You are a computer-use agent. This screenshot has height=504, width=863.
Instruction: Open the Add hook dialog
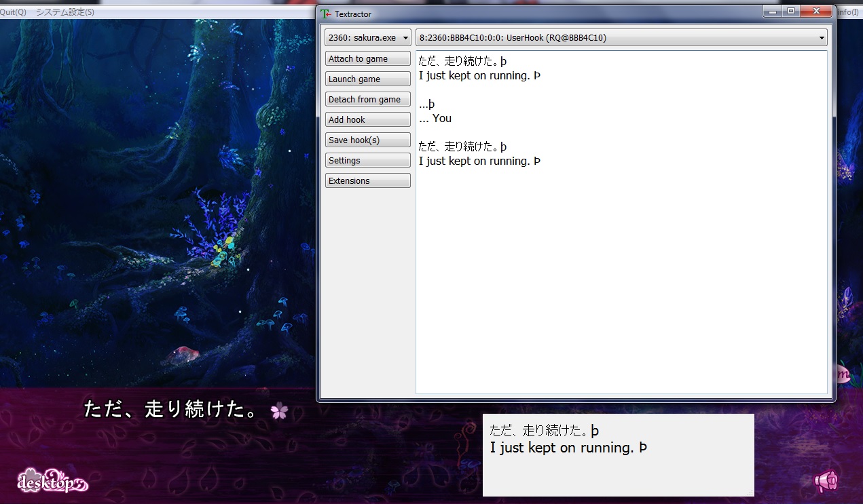367,120
